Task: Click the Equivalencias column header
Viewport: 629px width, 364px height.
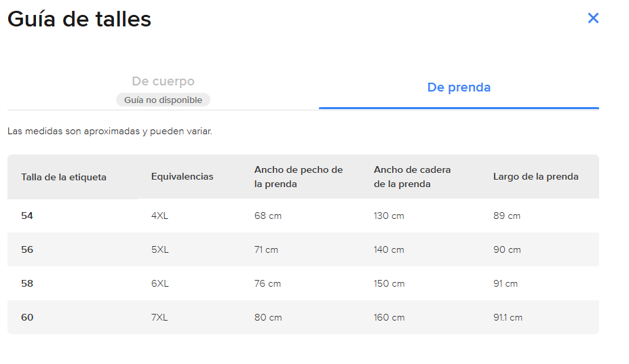Action: point(182,176)
